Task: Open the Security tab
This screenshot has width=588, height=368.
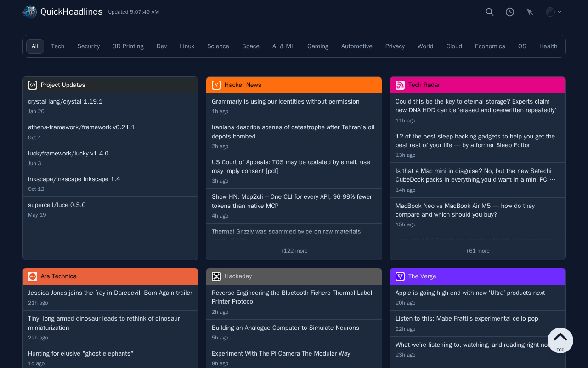Action: click(x=89, y=46)
